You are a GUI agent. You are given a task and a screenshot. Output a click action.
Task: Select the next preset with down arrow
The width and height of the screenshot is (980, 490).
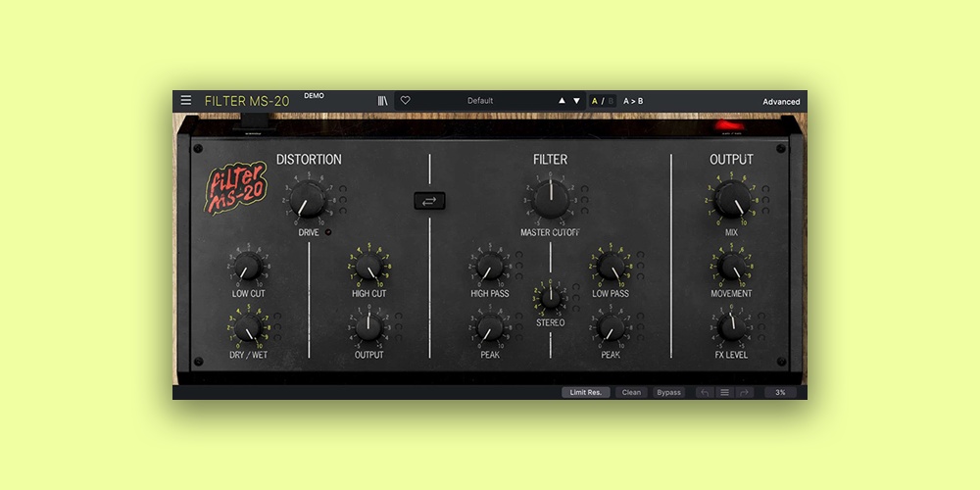(576, 101)
